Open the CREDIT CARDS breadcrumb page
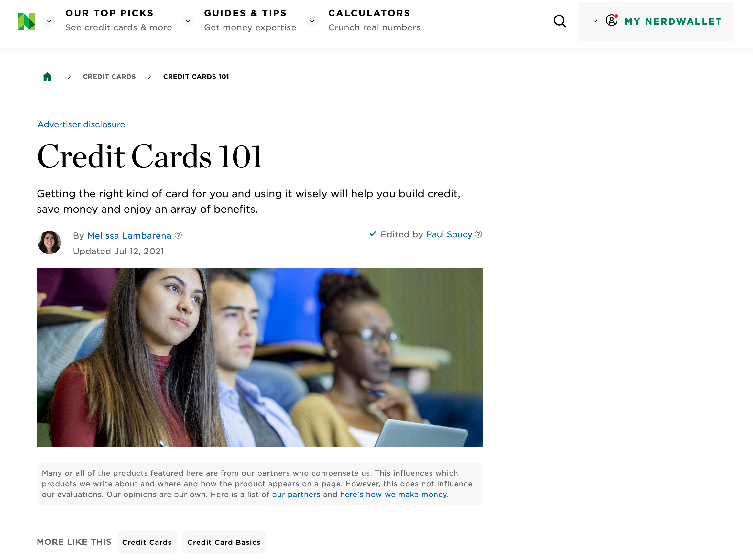The image size is (753, 560). tap(109, 76)
